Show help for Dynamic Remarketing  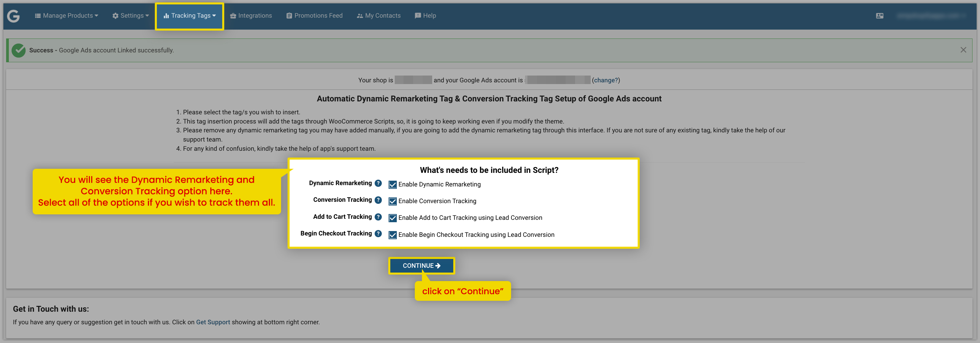[378, 183]
